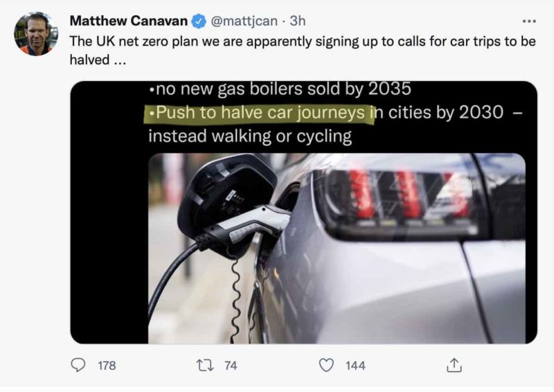Open Matthew Canavan's profile picture
The height and width of the screenshot is (392, 554).
click(36, 34)
